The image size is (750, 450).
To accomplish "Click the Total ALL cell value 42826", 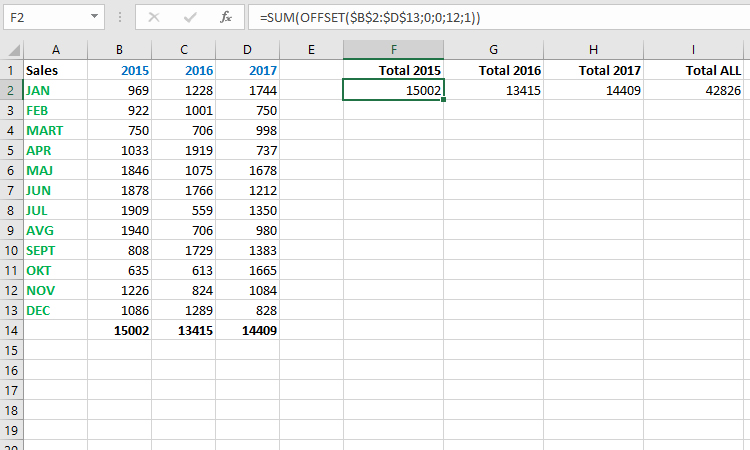I will 694,91.
